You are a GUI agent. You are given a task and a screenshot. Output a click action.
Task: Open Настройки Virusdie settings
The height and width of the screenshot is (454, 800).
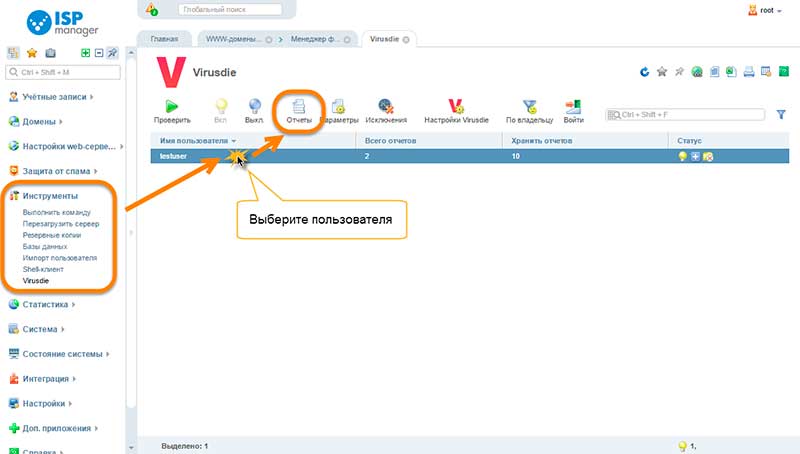pos(456,112)
